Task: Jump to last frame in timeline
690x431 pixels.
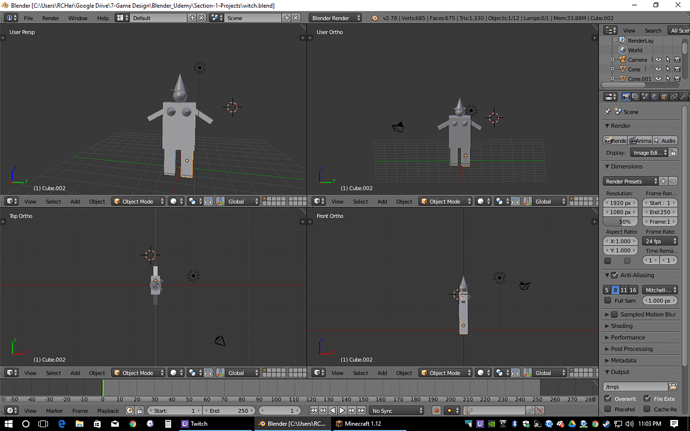Action: [361, 410]
